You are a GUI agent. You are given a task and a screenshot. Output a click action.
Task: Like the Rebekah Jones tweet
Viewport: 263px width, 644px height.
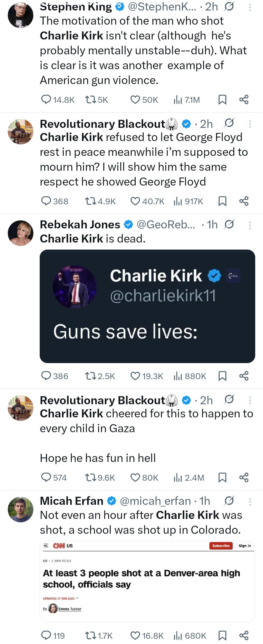pyautogui.click(x=135, y=376)
